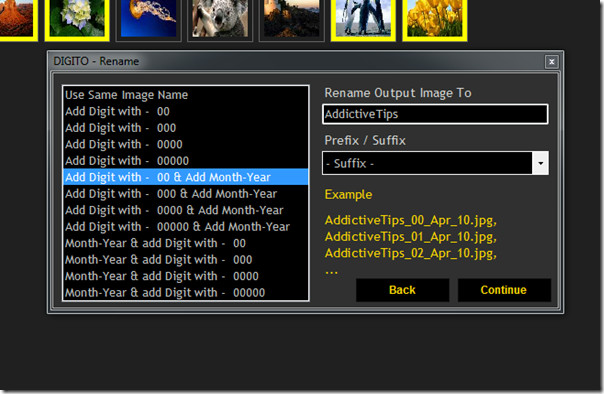Click the Rename Output Image To field
Viewport: 604px width, 394px height.
click(x=435, y=114)
